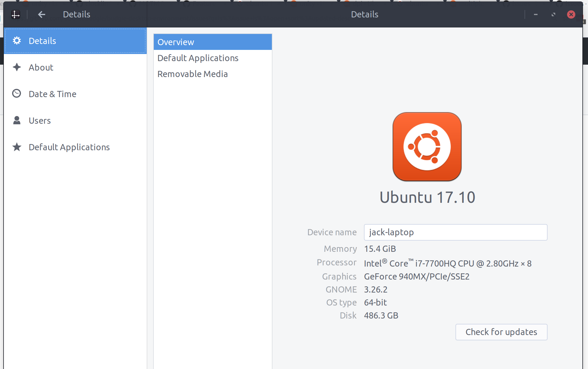The width and height of the screenshot is (588, 369).
Task: Click the person icon next to Users
Action: point(17,120)
